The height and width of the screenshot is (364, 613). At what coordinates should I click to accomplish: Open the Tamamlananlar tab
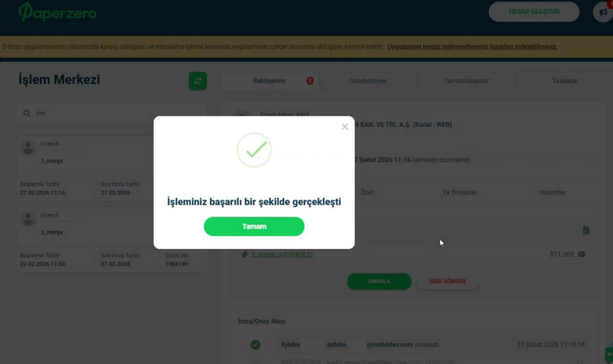pyautogui.click(x=466, y=81)
